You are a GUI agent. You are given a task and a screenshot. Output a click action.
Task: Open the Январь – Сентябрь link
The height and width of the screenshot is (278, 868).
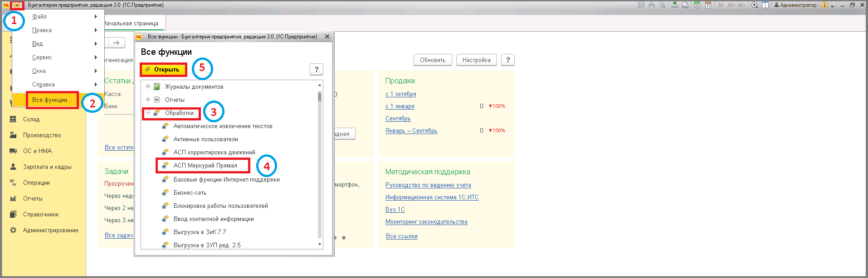pyautogui.click(x=411, y=131)
